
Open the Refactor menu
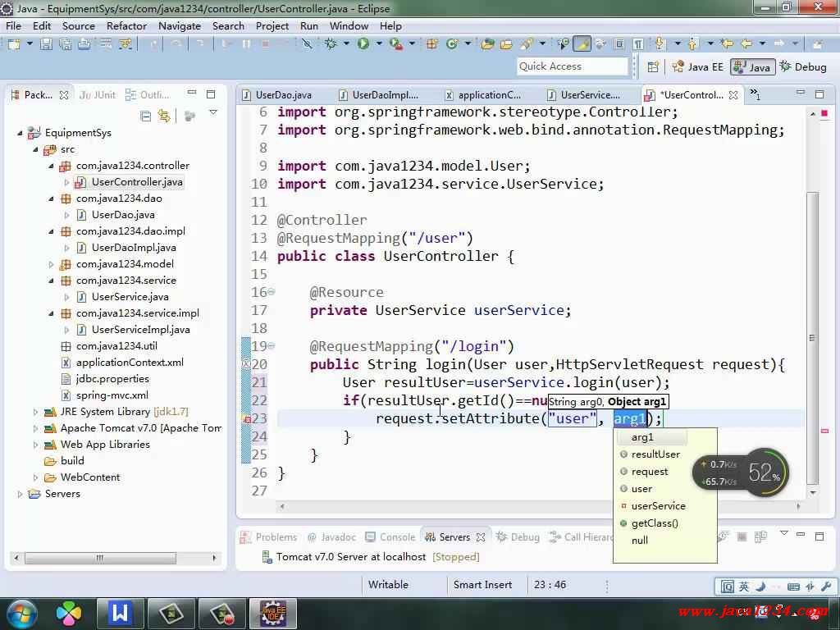pyautogui.click(x=126, y=25)
